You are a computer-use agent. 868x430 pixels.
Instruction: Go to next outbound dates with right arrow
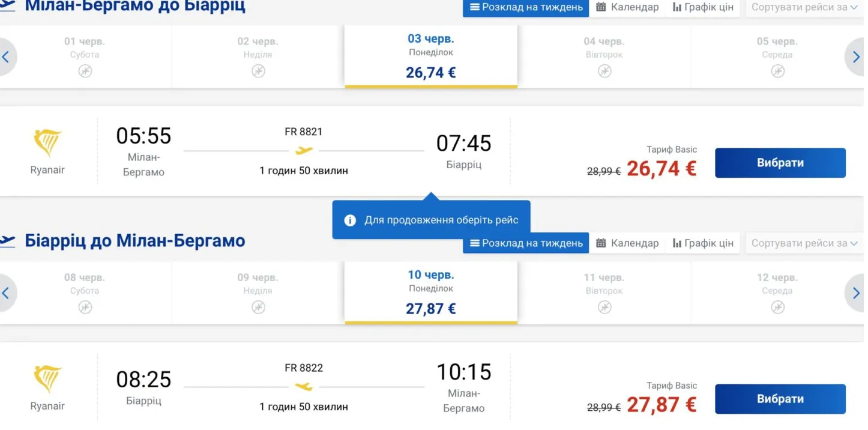(x=855, y=57)
